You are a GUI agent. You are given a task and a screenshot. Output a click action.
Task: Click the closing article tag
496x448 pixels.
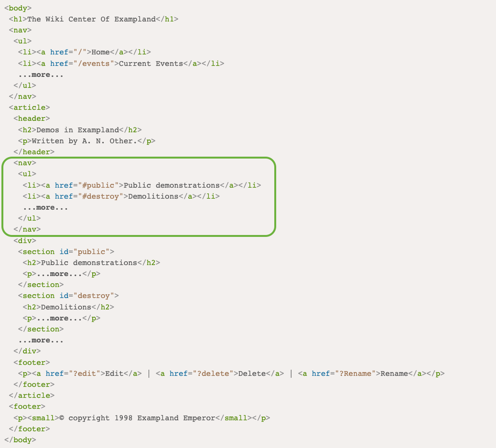(32, 395)
